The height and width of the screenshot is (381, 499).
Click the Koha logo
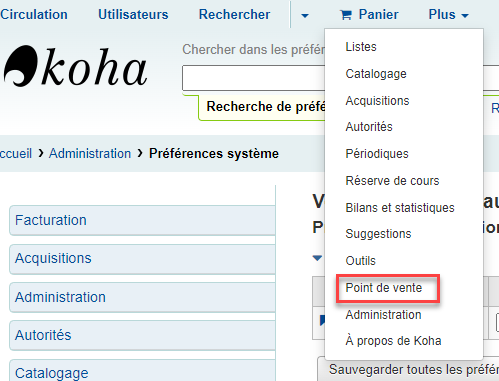(x=76, y=66)
